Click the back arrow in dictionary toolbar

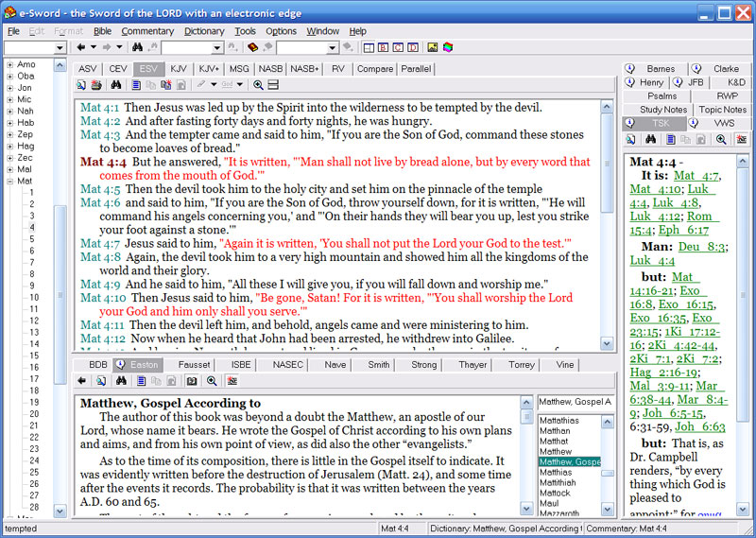tap(81, 381)
